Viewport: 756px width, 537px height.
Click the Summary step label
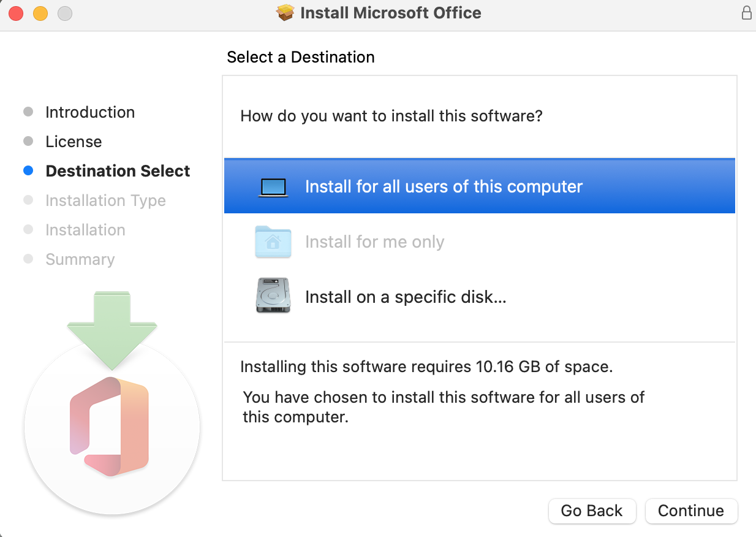tap(80, 259)
